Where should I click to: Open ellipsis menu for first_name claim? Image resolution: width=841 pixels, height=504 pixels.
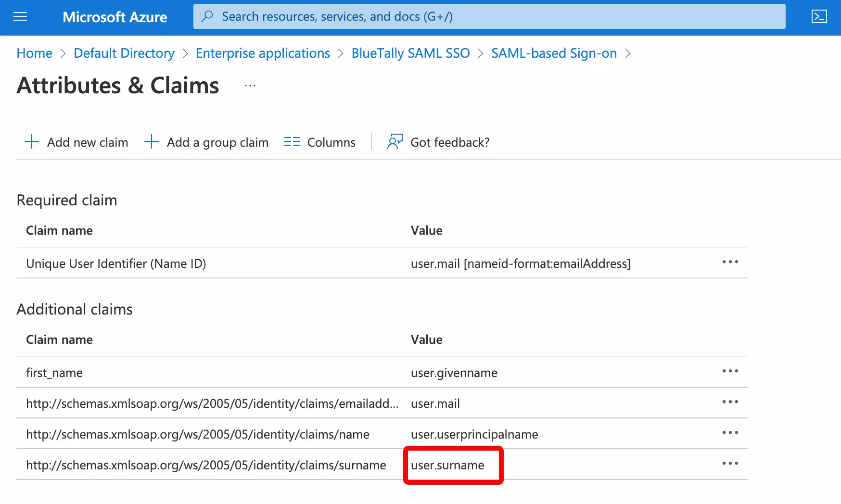730,371
